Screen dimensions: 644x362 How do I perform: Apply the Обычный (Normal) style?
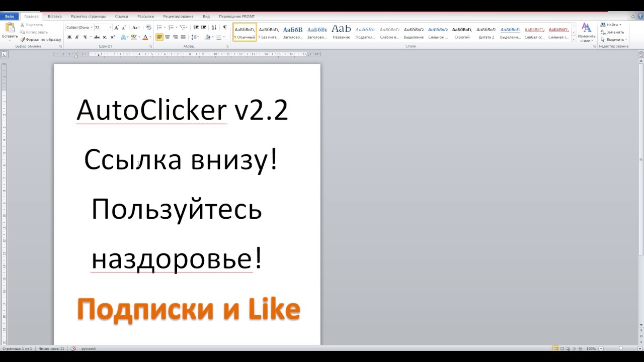tap(245, 32)
